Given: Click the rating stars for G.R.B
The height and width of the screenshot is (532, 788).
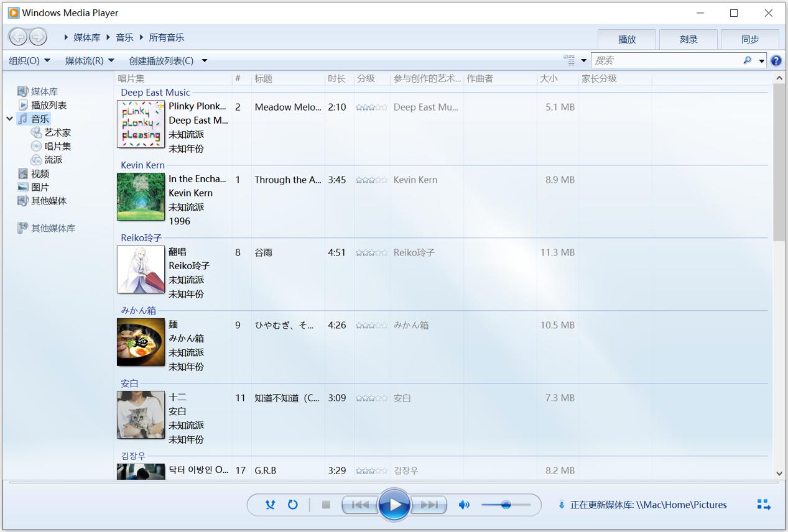Looking at the screenshot, I should (x=371, y=471).
